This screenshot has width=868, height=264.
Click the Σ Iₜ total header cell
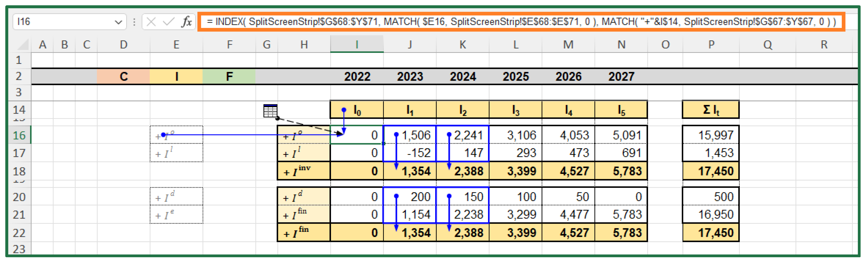tap(711, 110)
